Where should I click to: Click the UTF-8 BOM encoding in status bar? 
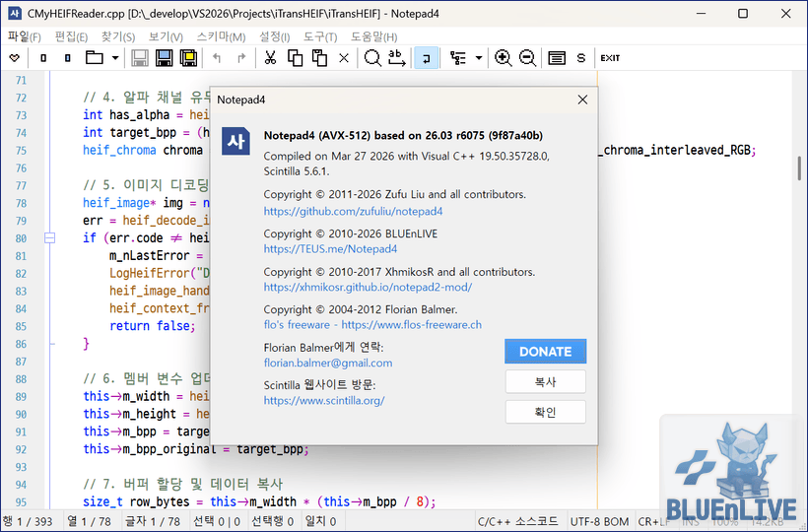point(600,521)
